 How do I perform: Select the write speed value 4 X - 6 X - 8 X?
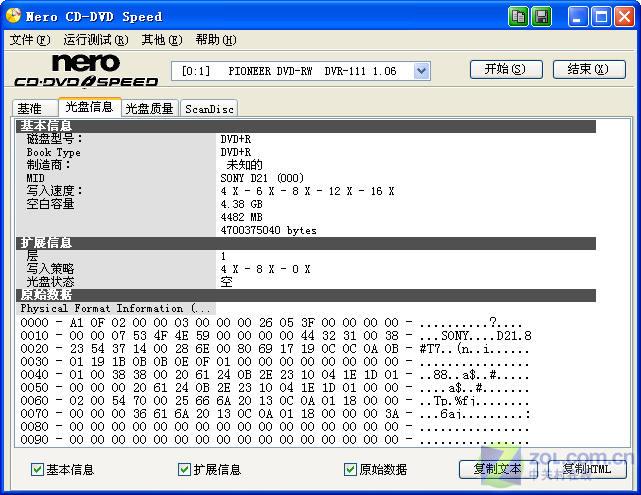pyautogui.click(x=307, y=191)
